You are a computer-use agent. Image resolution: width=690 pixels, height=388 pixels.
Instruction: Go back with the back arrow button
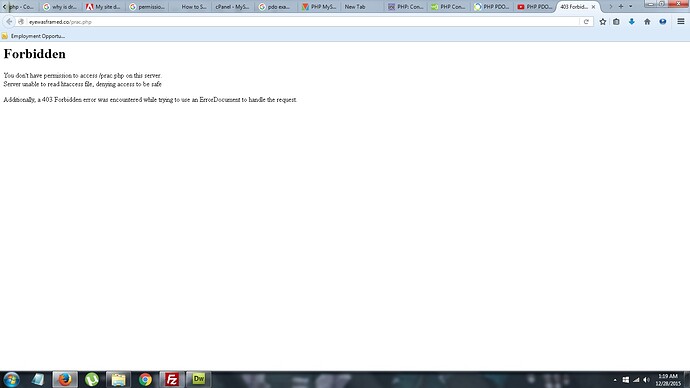(x=9, y=22)
